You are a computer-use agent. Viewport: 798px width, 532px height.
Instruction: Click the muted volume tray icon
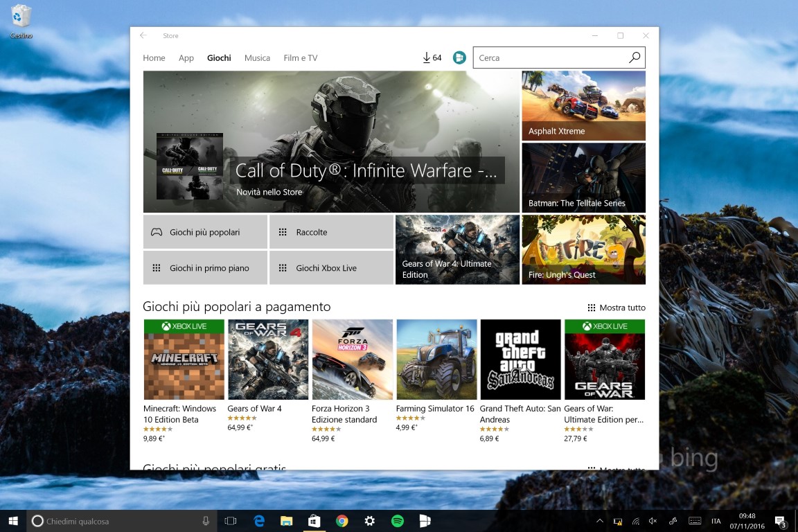click(653, 521)
